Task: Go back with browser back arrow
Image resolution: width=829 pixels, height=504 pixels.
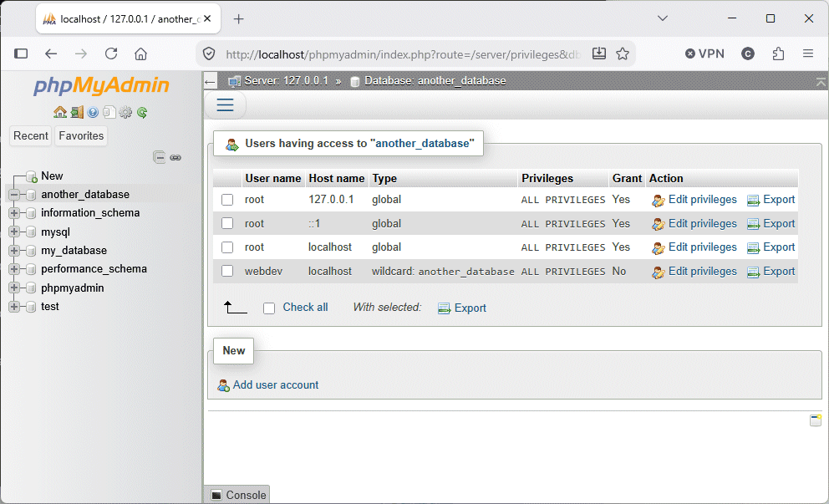Action: click(51, 53)
